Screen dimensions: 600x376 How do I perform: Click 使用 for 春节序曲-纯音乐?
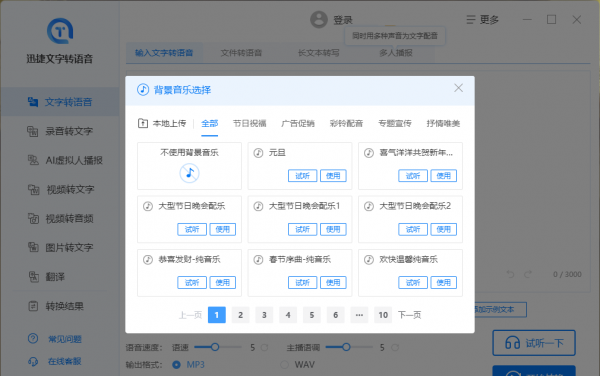pyautogui.click(x=333, y=282)
